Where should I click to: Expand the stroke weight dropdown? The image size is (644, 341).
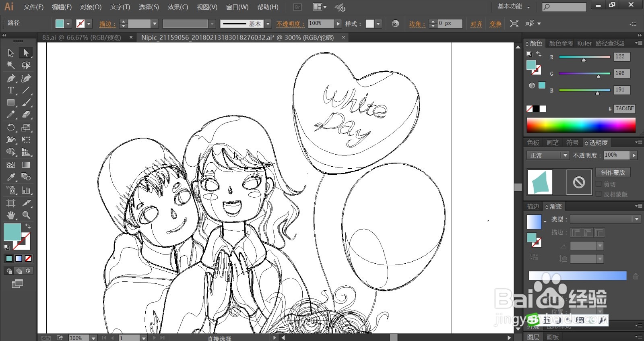pyautogui.click(x=155, y=24)
